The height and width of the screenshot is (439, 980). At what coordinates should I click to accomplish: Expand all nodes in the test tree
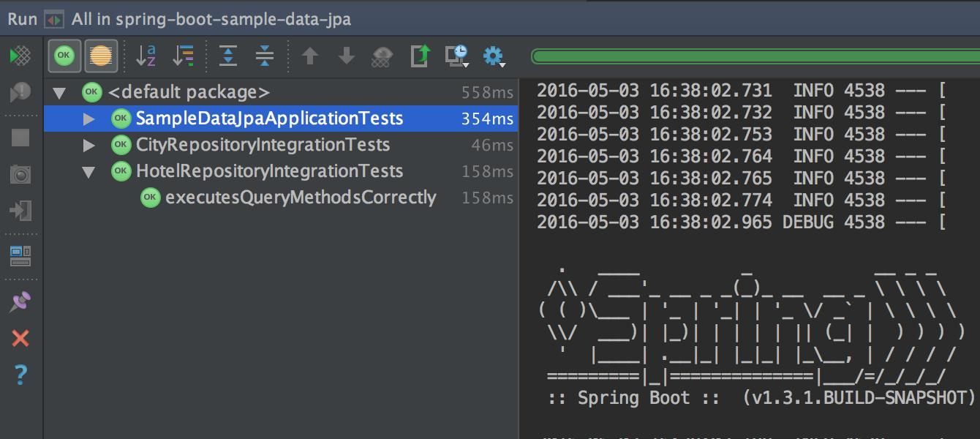(228, 55)
